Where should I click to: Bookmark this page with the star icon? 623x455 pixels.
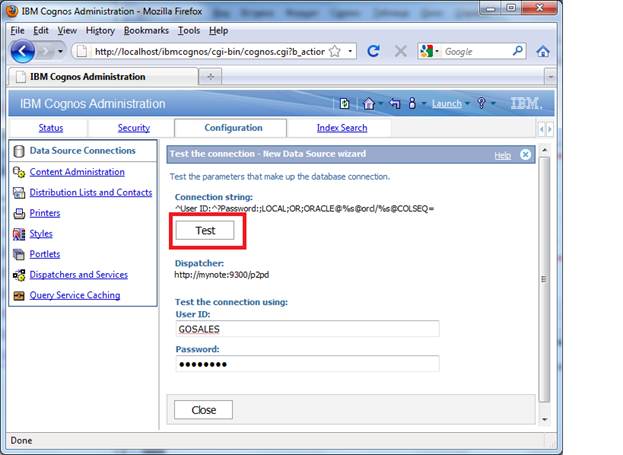(x=335, y=51)
